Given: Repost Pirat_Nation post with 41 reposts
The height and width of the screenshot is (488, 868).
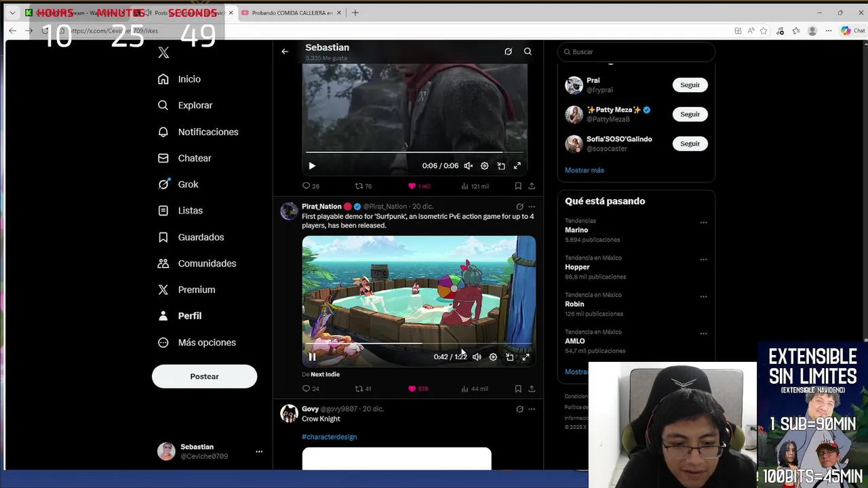Looking at the screenshot, I should (x=363, y=388).
